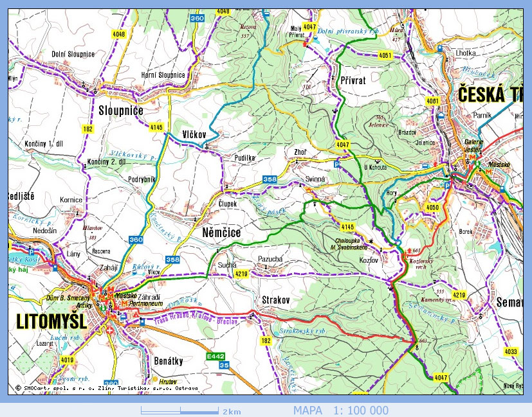The image size is (532, 417).
Task: Click the red cross hospital icon in Litomyšl
Action: 109,330
